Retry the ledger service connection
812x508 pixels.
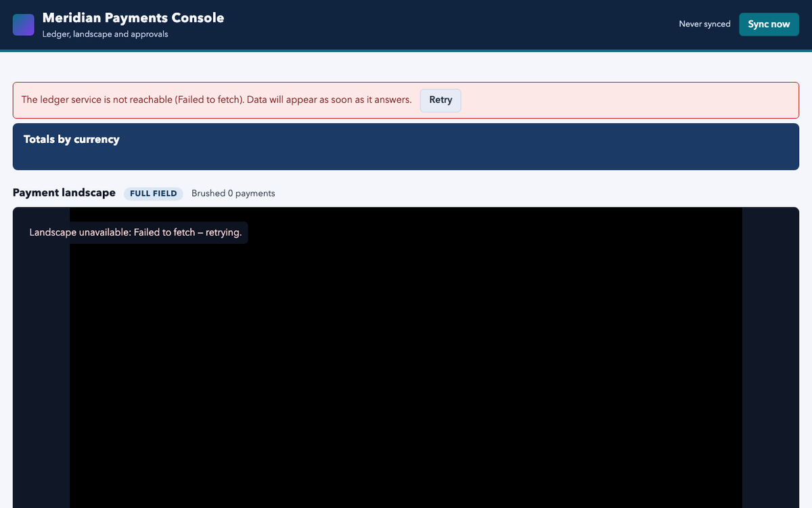point(441,100)
